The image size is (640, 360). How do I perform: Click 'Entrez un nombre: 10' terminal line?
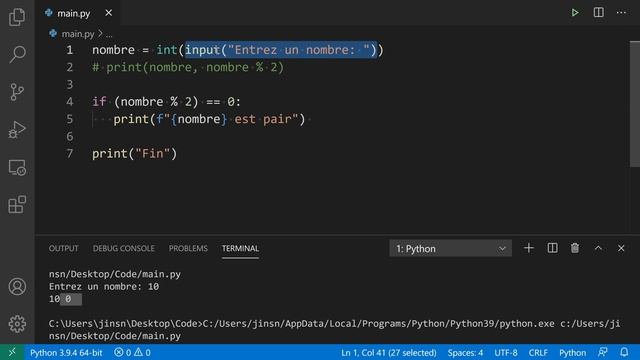pos(104,287)
